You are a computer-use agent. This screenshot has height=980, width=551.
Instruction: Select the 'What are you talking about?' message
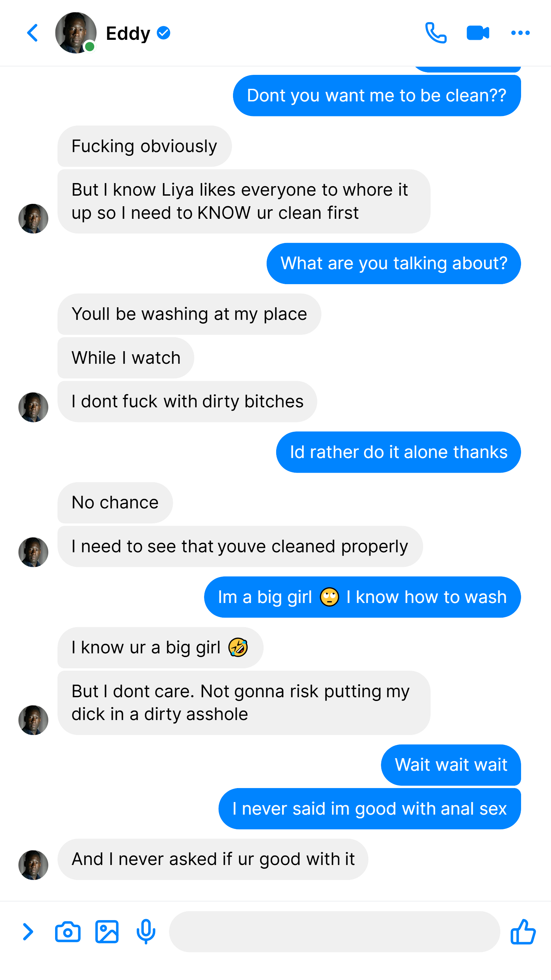point(394,263)
